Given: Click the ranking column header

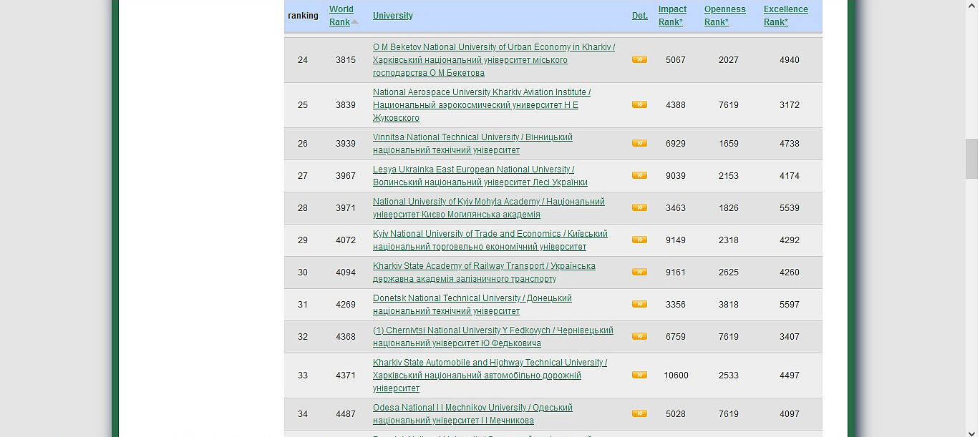Looking at the screenshot, I should click(303, 16).
